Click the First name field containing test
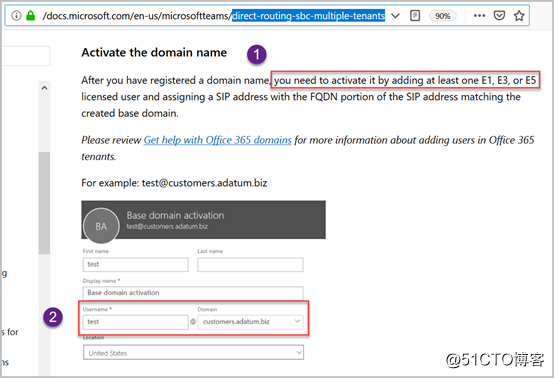554x378 pixels. (x=135, y=265)
